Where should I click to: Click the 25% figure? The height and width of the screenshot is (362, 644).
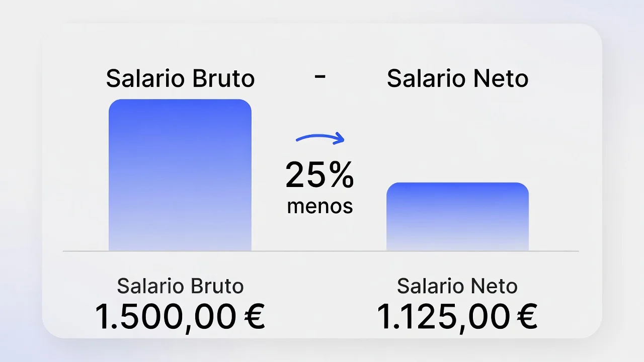tap(319, 175)
